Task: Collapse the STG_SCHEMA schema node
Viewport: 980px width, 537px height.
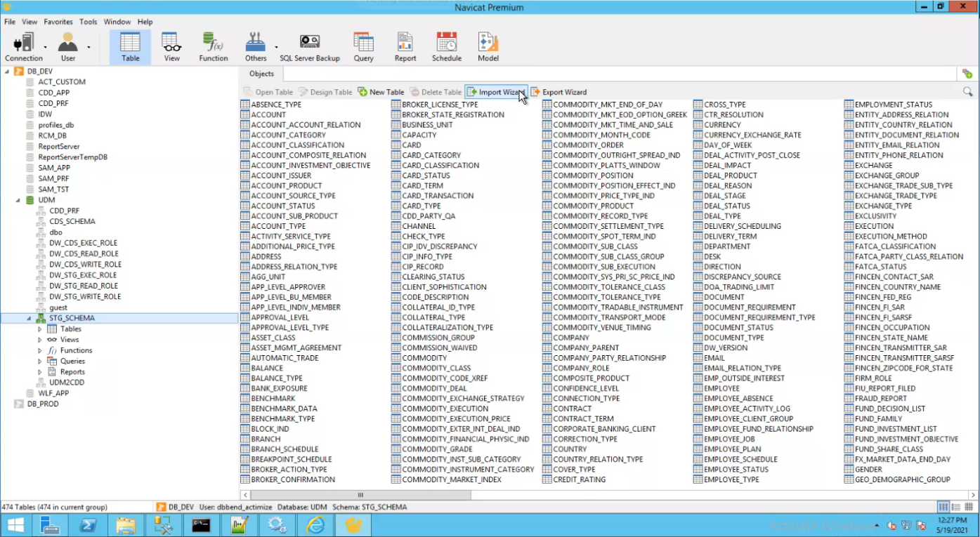Action: [x=29, y=318]
